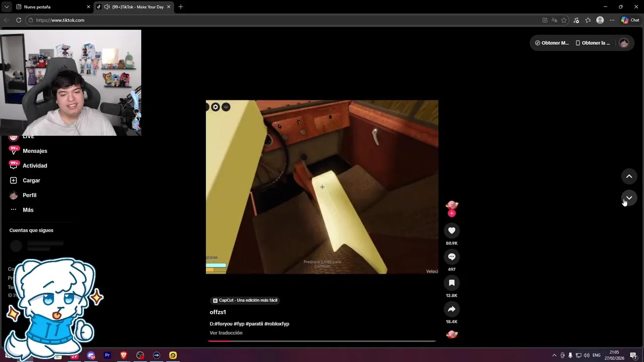Viewport: 644px width, 362px height.
Task: Open CapCut - Una edición más fácil link
Action: click(245, 300)
